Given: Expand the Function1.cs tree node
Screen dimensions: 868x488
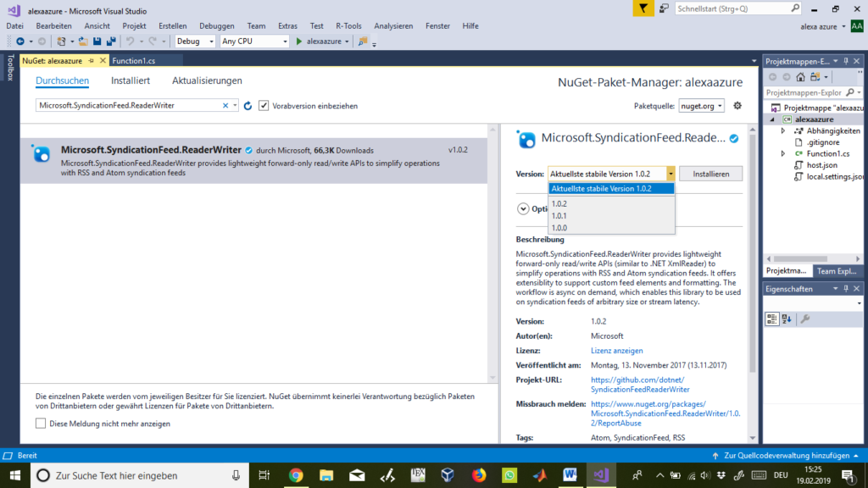Looking at the screenshot, I should pyautogui.click(x=782, y=154).
